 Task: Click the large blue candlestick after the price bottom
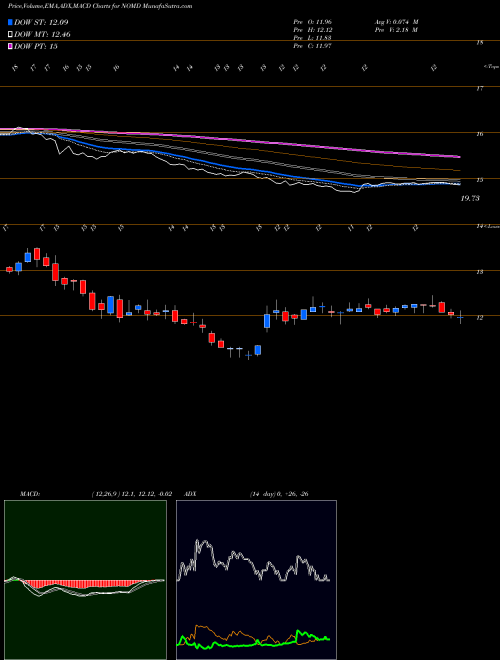(267, 321)
